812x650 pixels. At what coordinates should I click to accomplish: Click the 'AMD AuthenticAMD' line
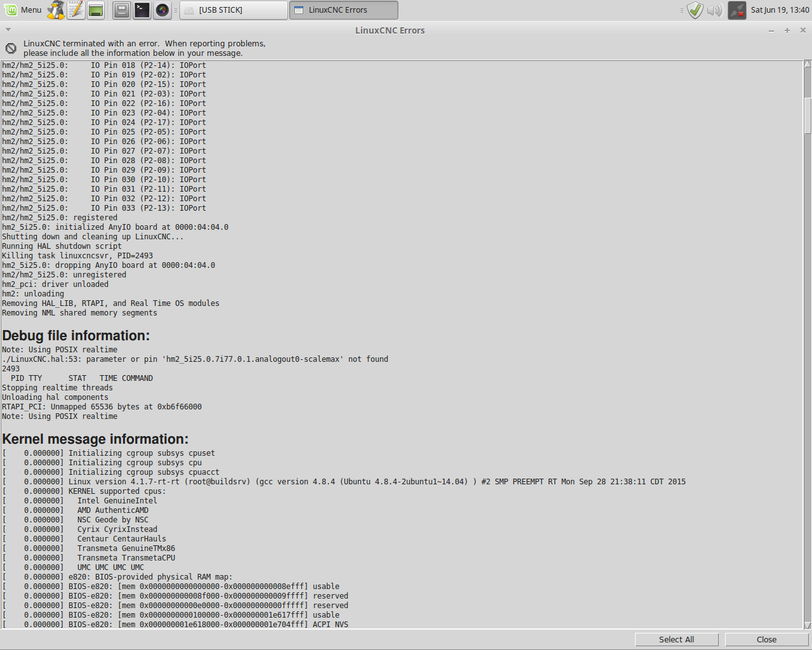tap(75, 510)
